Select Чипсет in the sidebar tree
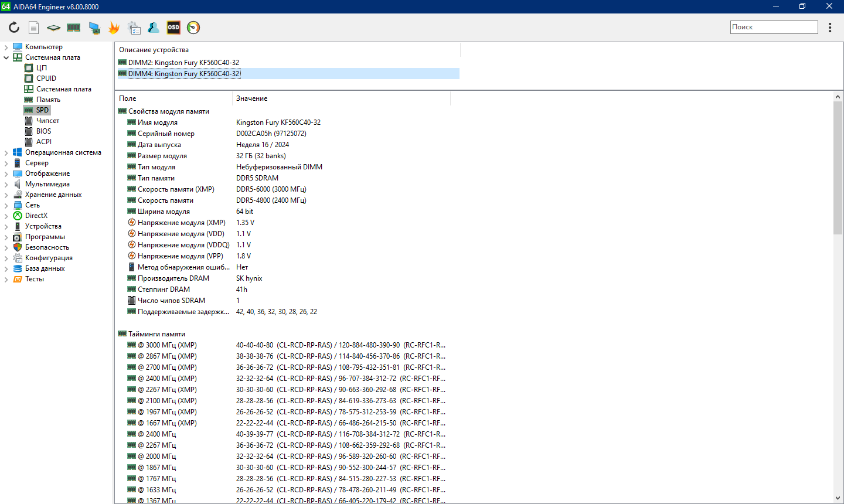 click(x=47, y=121)
